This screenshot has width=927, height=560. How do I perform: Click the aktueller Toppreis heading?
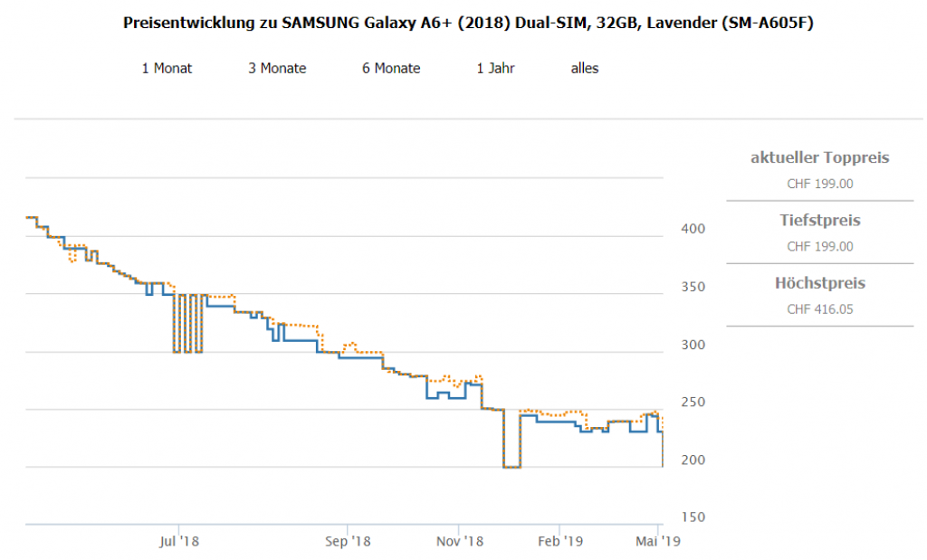[x=819, y=158]
